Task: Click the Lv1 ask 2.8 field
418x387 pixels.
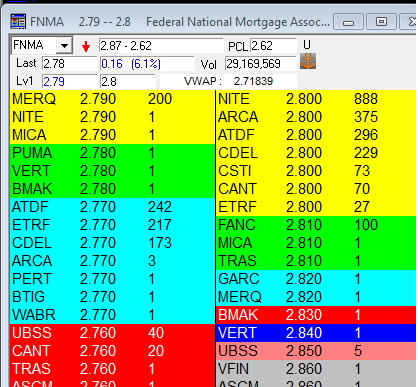Action: click(x=128, y=81)
